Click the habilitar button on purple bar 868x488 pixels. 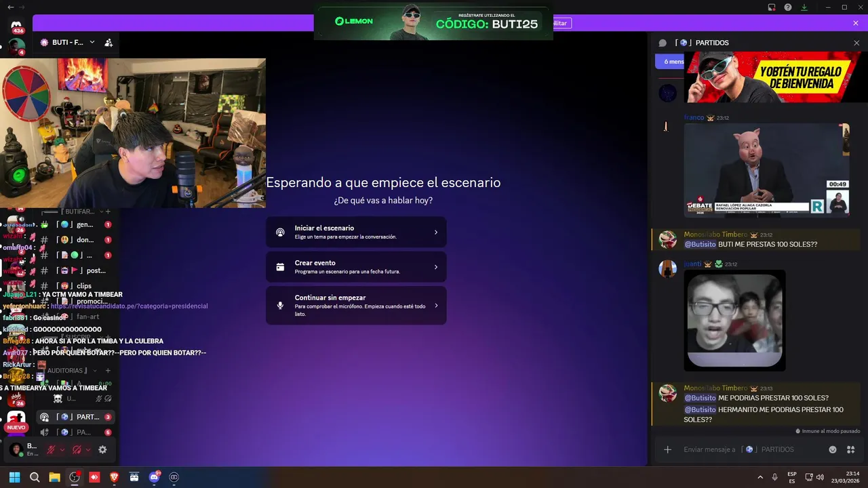[x=561, y=23]
